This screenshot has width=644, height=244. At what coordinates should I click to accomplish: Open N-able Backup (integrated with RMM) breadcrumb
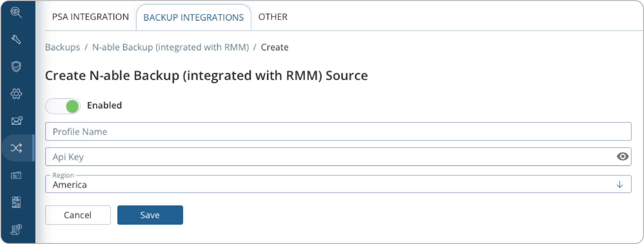pos(170,47)
